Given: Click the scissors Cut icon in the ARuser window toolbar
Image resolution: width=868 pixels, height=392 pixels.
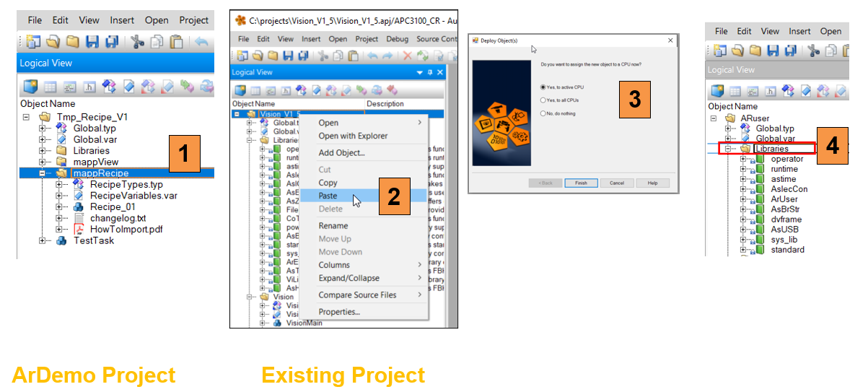Looking at the screenshot, I should pos(815,51).
